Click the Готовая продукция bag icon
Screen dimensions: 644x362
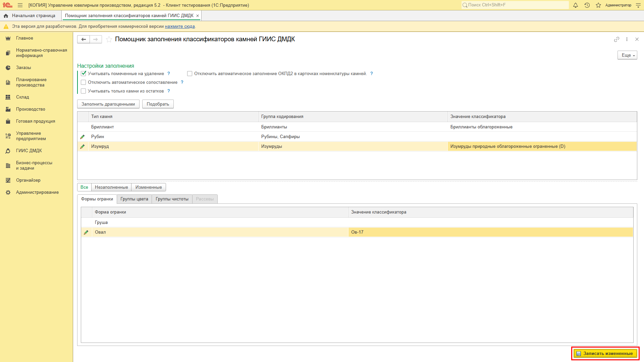[x=8, y=121]
